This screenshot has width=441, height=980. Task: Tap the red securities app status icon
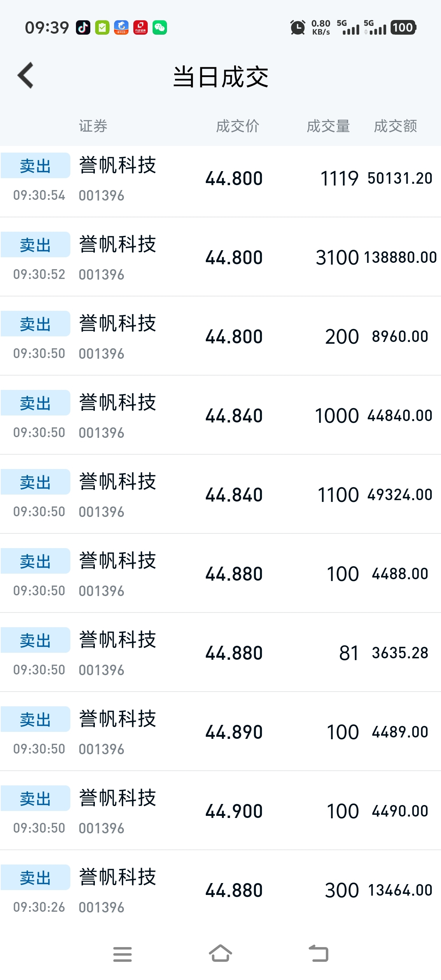[x=140, y=27]
